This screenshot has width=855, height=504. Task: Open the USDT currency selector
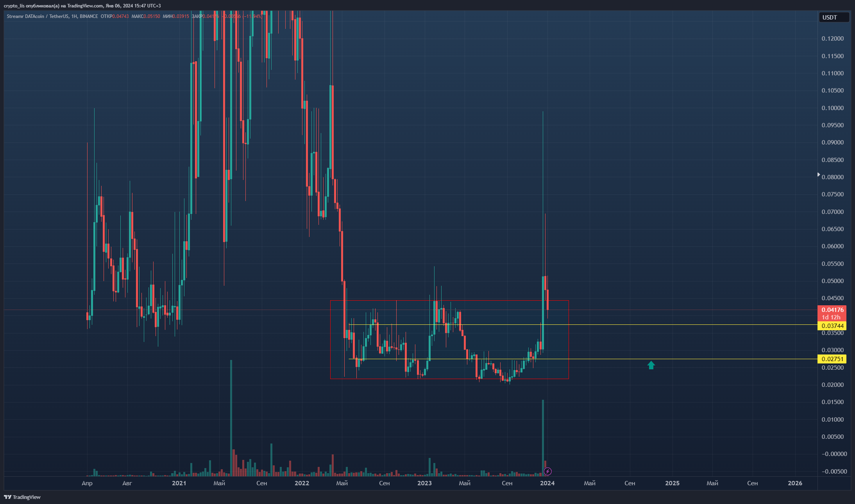[833, 17]
